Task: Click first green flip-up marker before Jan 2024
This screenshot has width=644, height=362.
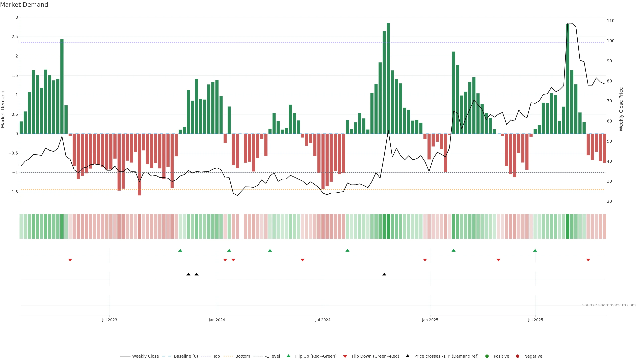Action: pos(180,250)
